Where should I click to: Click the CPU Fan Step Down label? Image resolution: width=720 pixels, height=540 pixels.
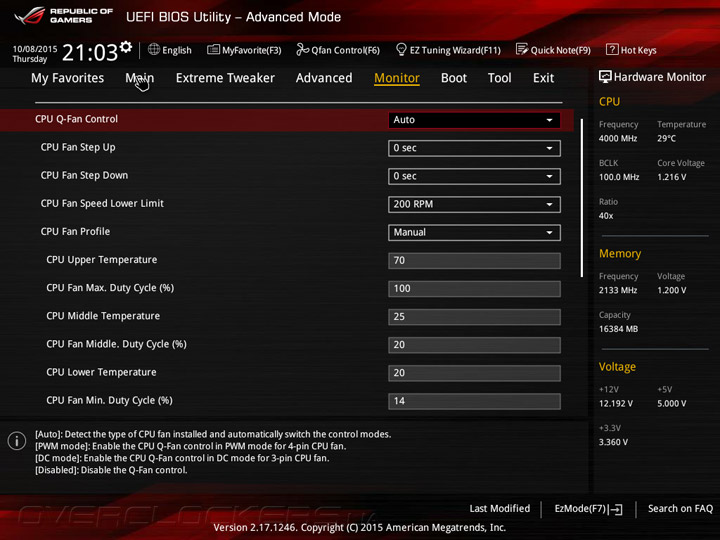coord(84,175)
